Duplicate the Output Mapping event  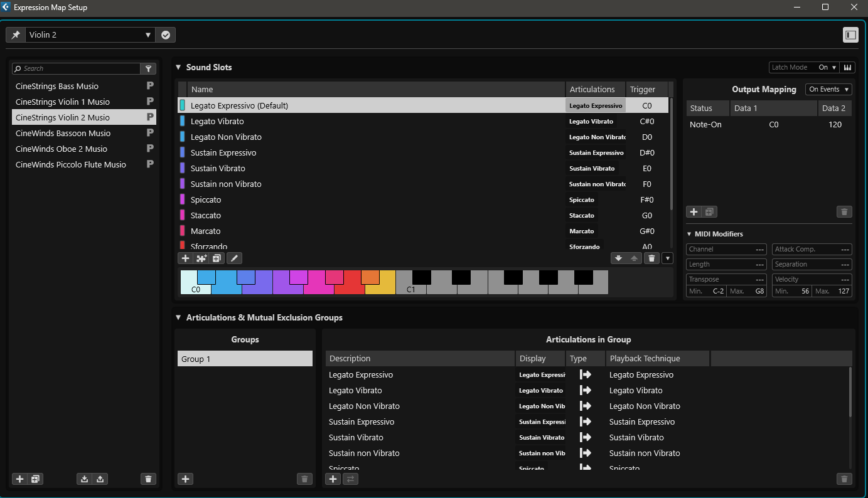pos(710,212)
